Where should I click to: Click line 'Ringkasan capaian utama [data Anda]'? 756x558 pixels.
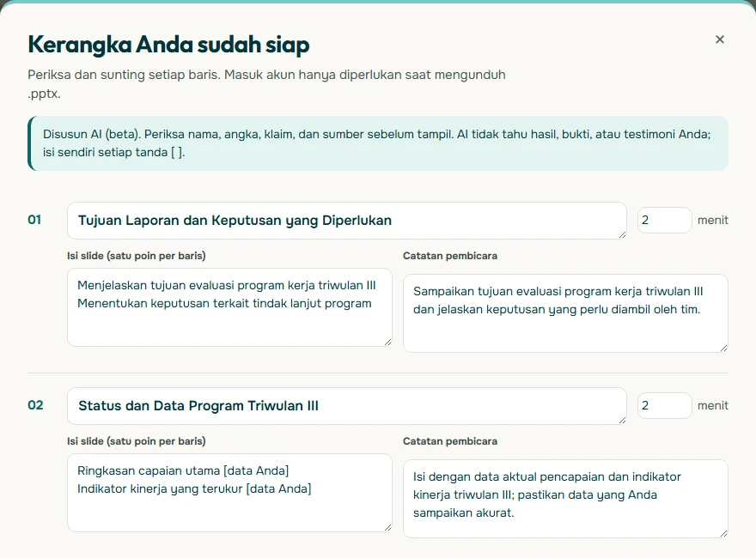[x=183, y=470]
